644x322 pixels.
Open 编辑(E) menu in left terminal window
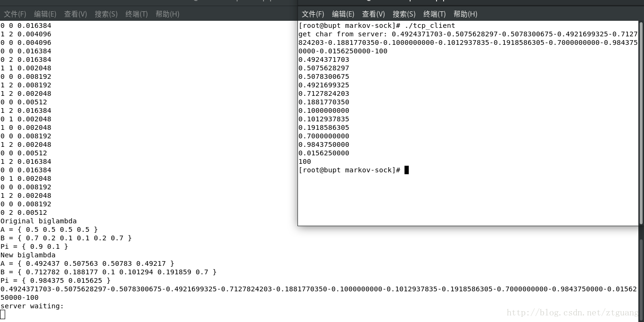45,14
